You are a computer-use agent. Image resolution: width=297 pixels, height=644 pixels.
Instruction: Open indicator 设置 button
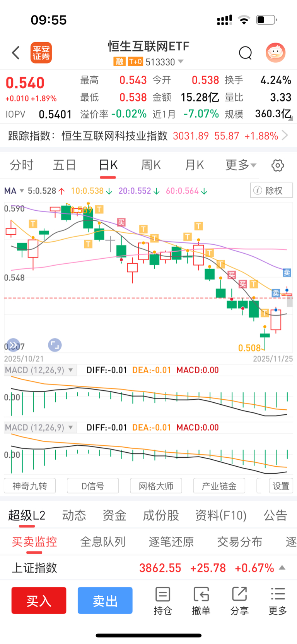click(281, 486)
